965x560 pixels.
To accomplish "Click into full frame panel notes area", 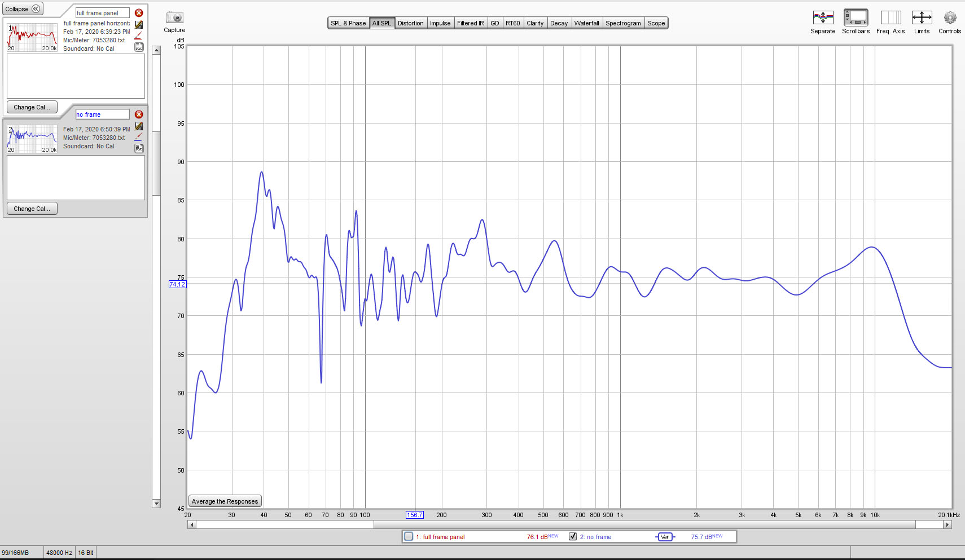I will 76,76.
